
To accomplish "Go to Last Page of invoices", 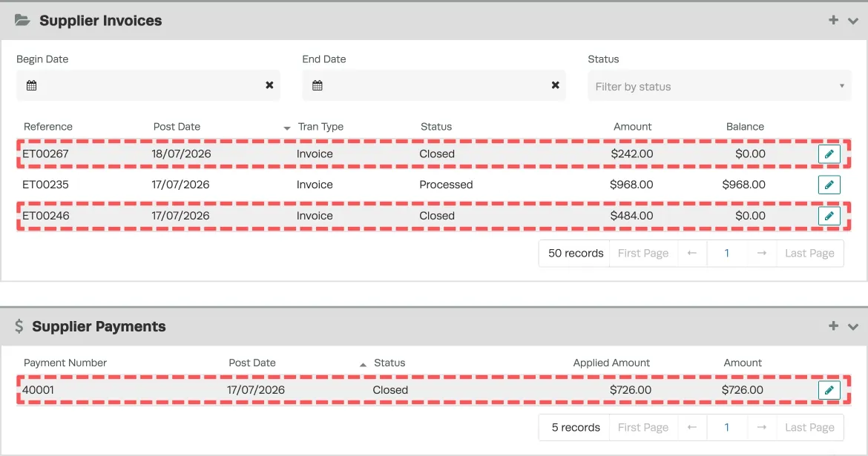I will pyautogui.click(x=810, y=254).
